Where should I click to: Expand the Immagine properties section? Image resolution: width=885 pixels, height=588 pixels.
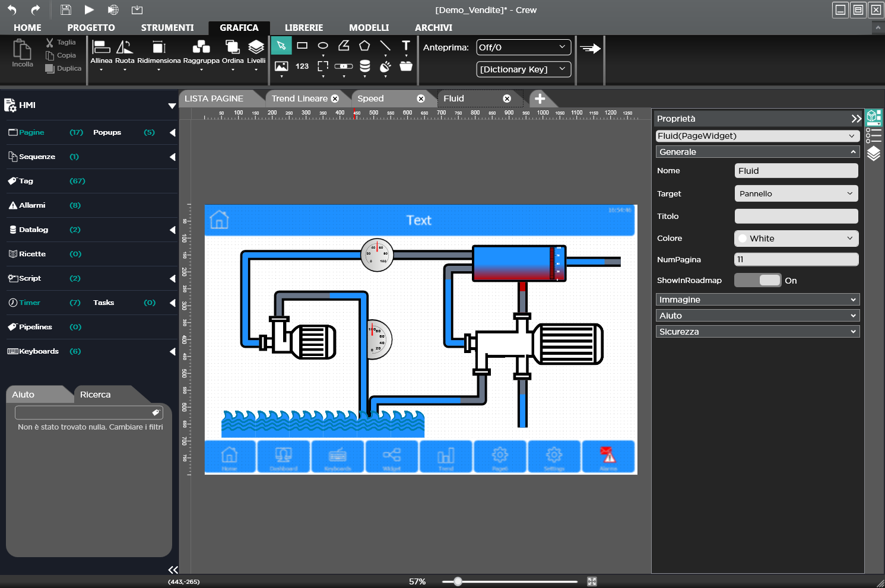[x=758, y=300]
